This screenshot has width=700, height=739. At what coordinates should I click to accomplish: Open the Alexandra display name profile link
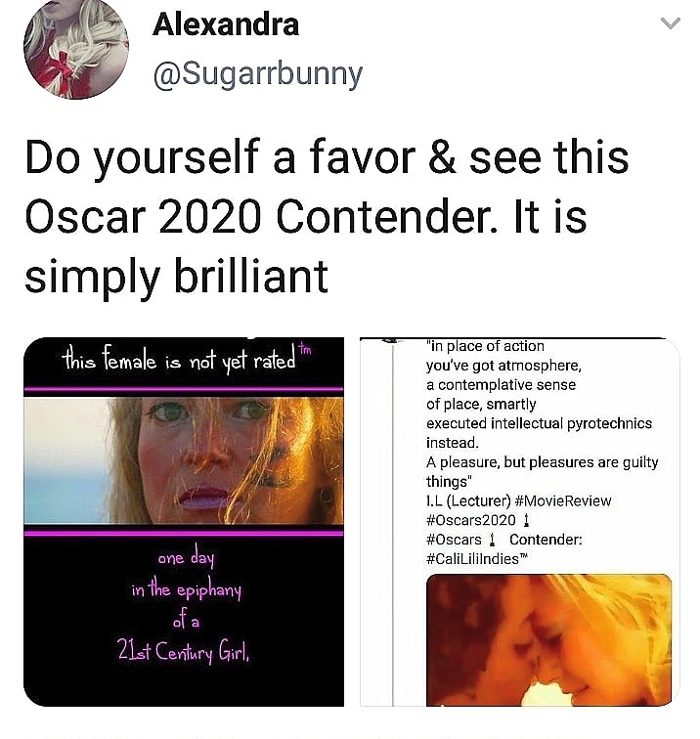click(x=226, y=24)
